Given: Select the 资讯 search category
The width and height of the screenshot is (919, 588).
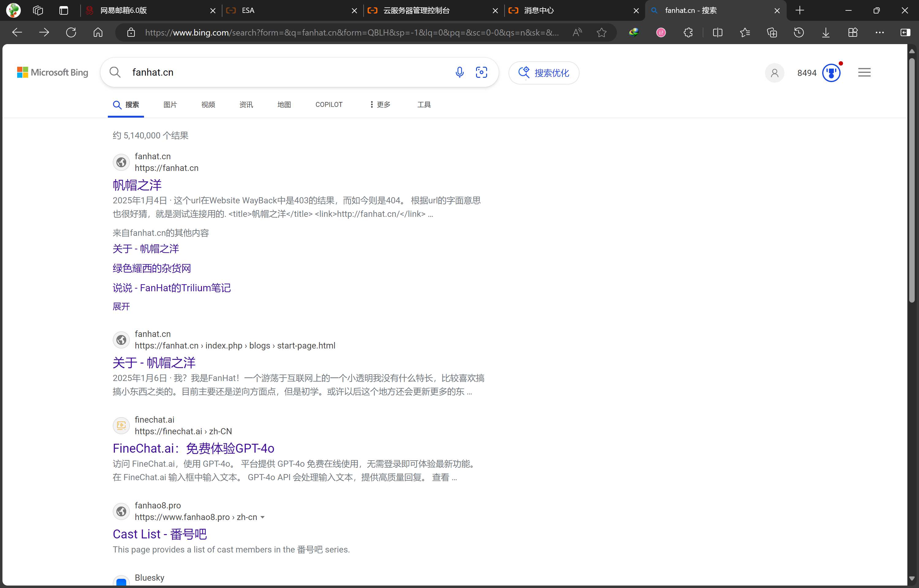Looking at the screenshot, I should pos(246,105).
